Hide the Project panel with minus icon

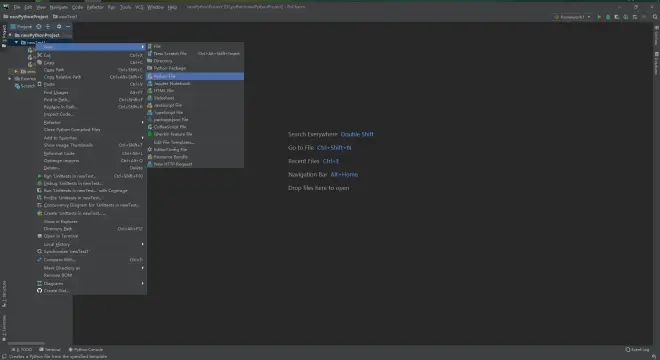(68, 27)
